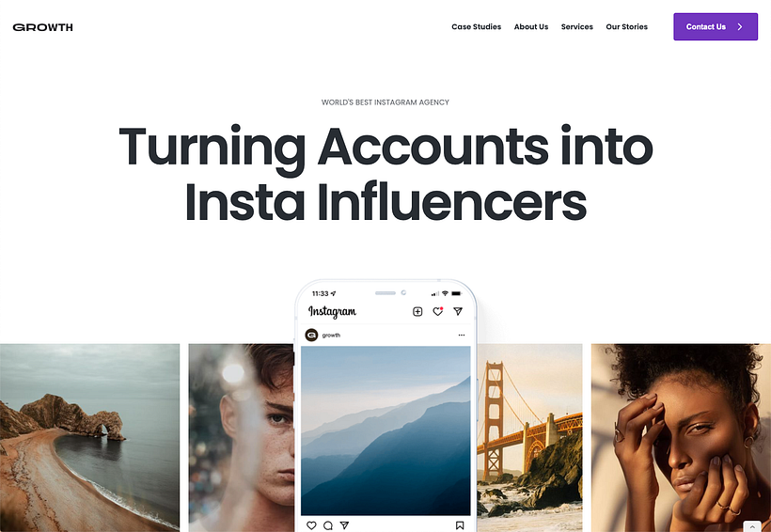The height and width of the screenshot is (532, 771).
Task: Like the post with the heart icon below the photo
Action: 311,525
